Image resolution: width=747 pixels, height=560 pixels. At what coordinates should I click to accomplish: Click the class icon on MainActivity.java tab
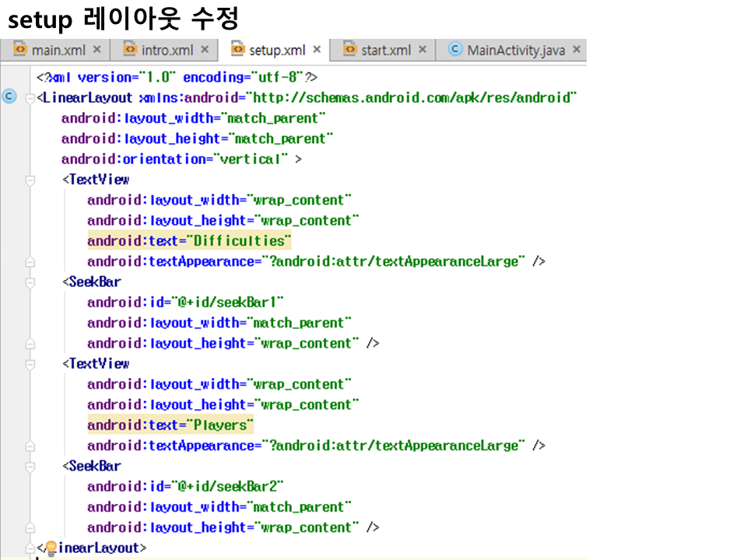tap(456, 50)
